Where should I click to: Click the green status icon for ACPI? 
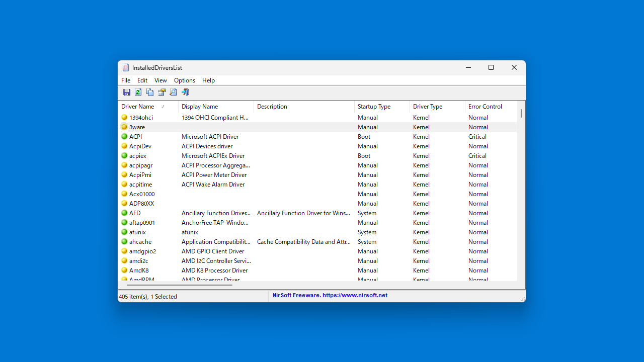pos(124,136)
